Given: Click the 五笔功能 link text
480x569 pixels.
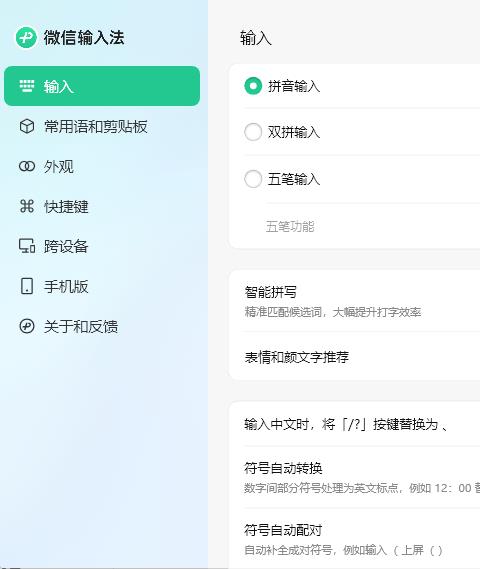Looking at the screenshot, I should point(290,226).
